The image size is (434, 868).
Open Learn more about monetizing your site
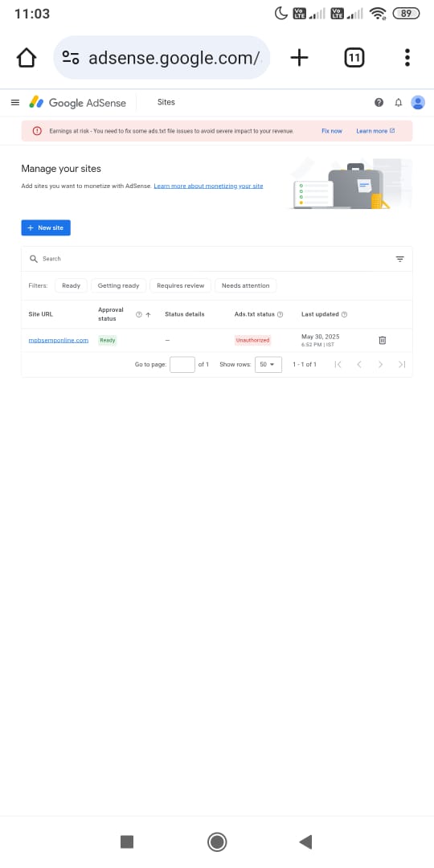pyautogui.click(x=208, y=186)
